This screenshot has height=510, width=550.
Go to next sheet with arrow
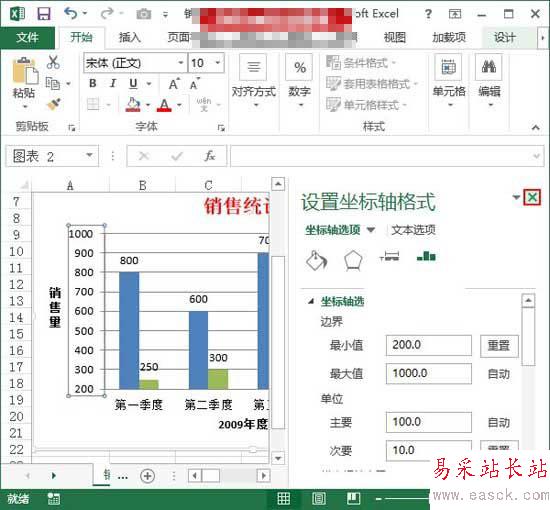(x=53, y=476)
